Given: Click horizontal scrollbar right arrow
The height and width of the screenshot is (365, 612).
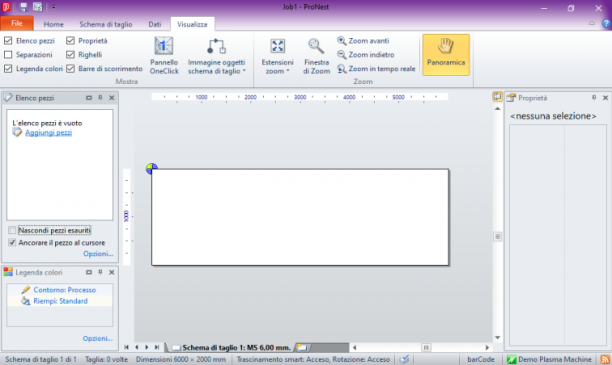Looking at the screenshot, I should pos(487,347).
